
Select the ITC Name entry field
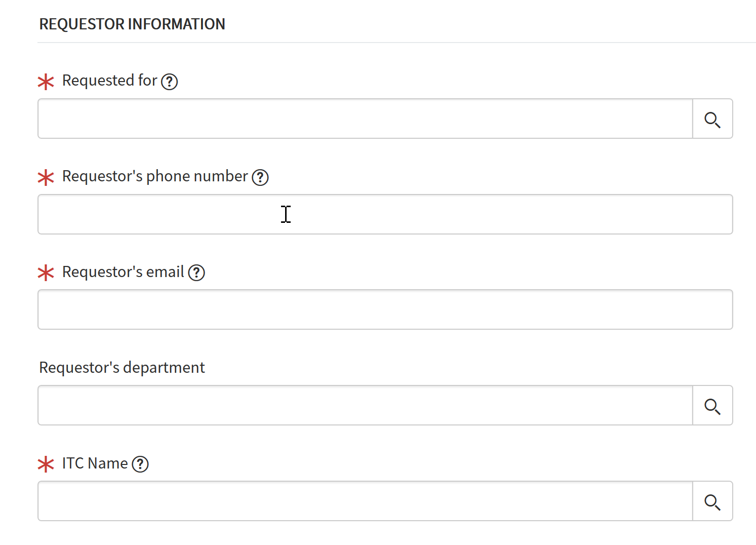[354, 501]
